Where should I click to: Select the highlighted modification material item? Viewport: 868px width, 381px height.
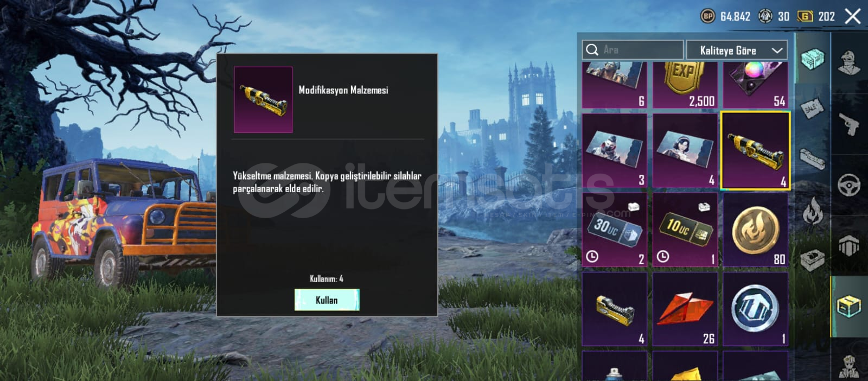(x=756, y=150)
